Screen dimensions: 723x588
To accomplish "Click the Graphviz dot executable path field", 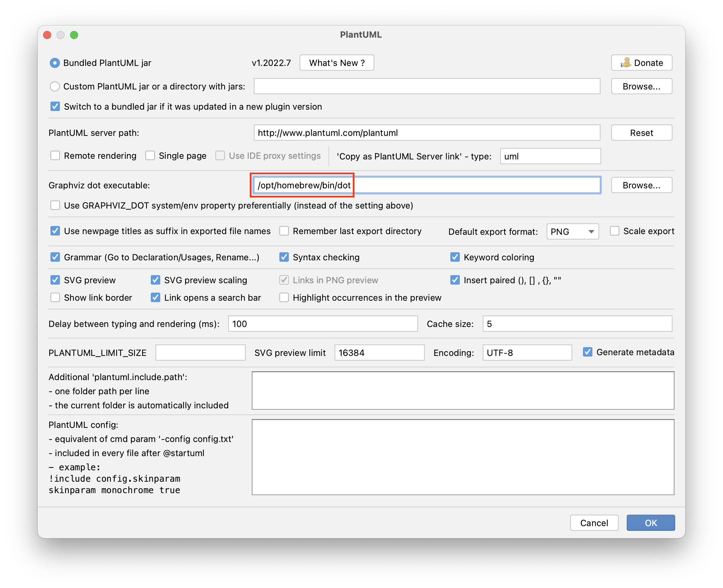I will (x=427, y=185).
